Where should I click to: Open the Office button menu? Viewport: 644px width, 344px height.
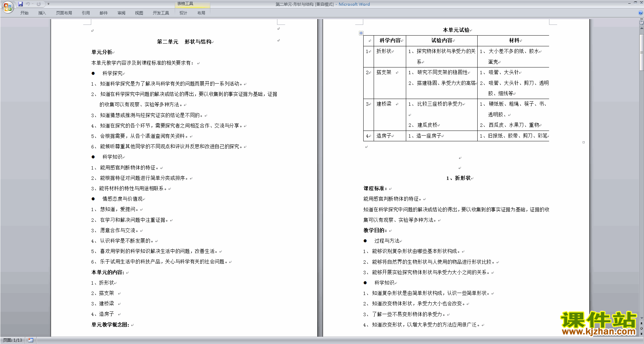click(7, 7)
